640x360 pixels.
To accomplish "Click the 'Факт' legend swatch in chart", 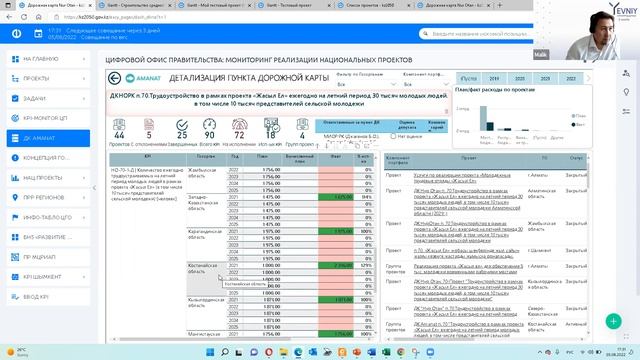I will [573, 124].
